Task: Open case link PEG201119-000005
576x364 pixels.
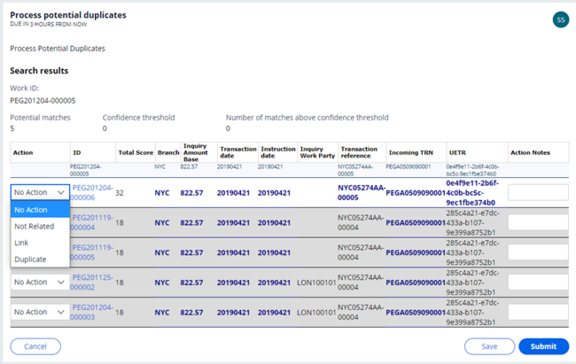Action: 92,252
